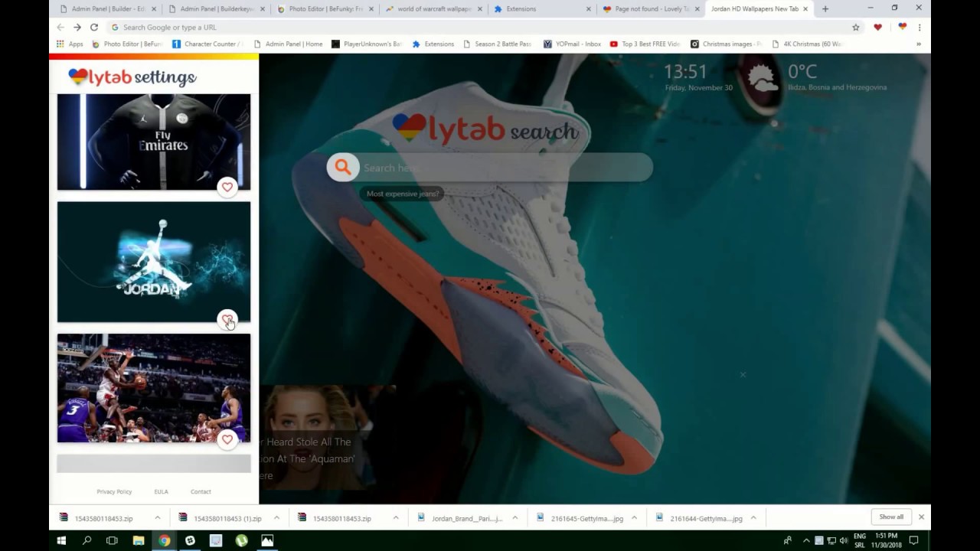The height and width of the screenshot is (551, 980).
Task: Open the Amber Heard news card
Action: pos(328,437)
